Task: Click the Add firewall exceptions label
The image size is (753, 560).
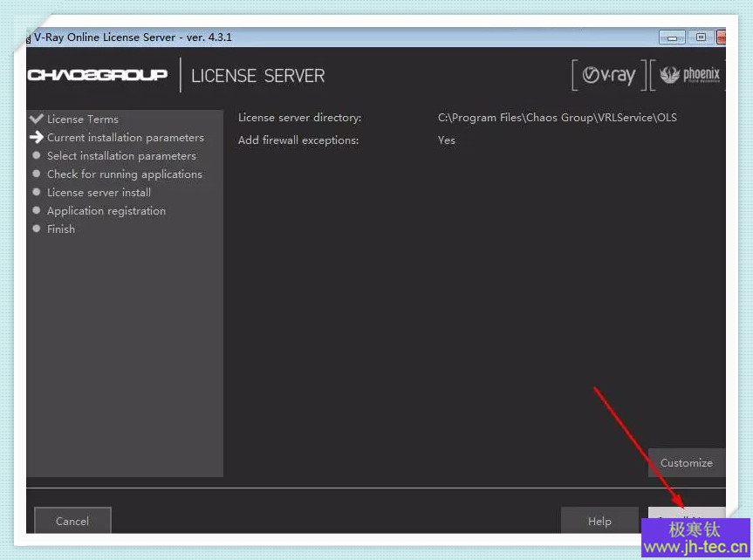Action: coord(298,140)
